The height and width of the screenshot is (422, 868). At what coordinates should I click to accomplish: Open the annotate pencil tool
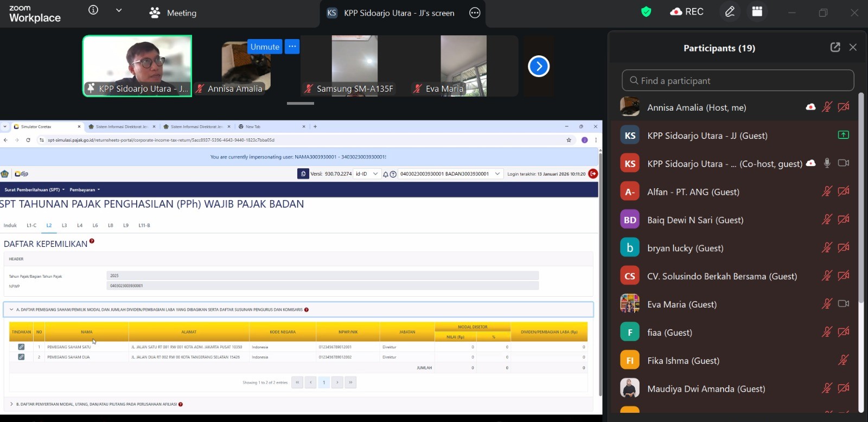[x=730, y=12]
